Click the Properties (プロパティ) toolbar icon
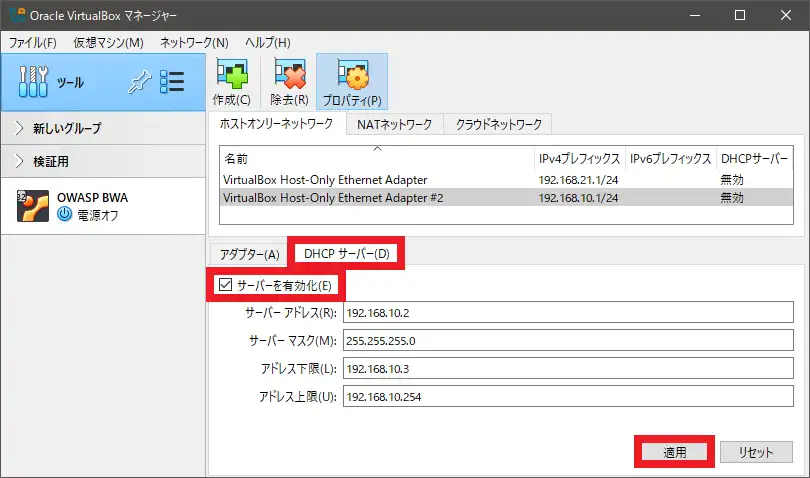This screenshot has height=478, width=810. [352, 75]
